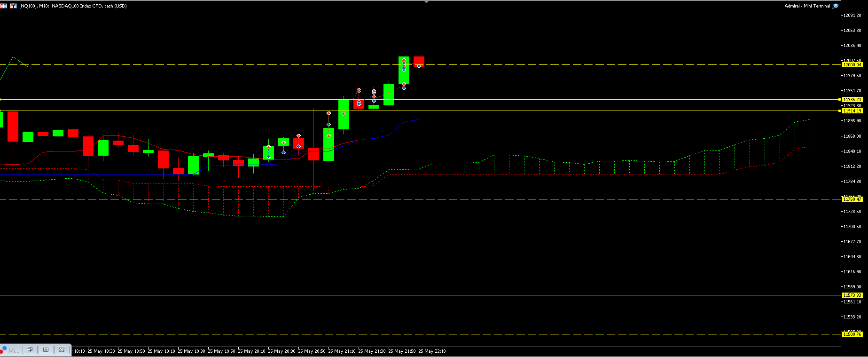The height and width of the screenshot is (357, 868).
Task: Click the 25 May 18:30 time label
Action: [102, 351]
